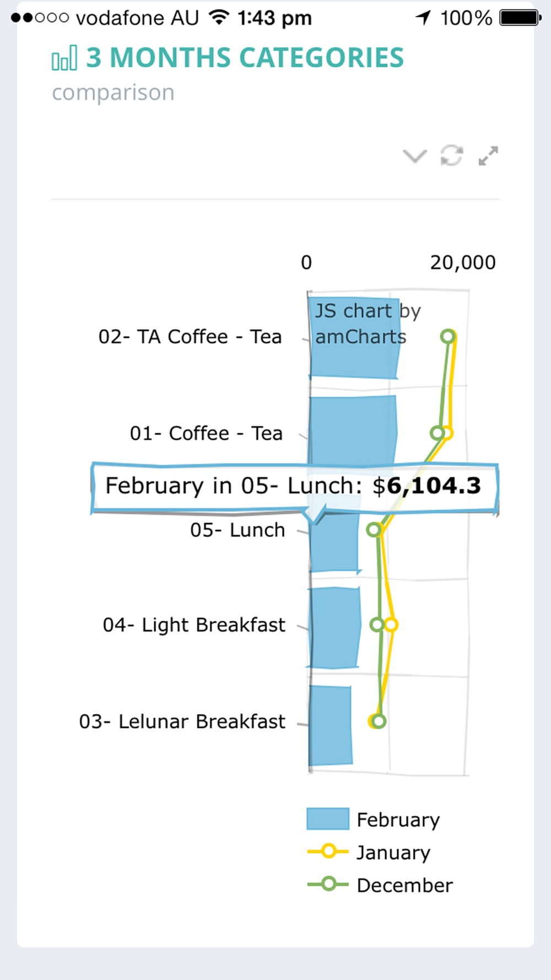The image size is (551, 980).
Task: Select the 03- Lelunar Breakfast bar
Action: (331, 725)
